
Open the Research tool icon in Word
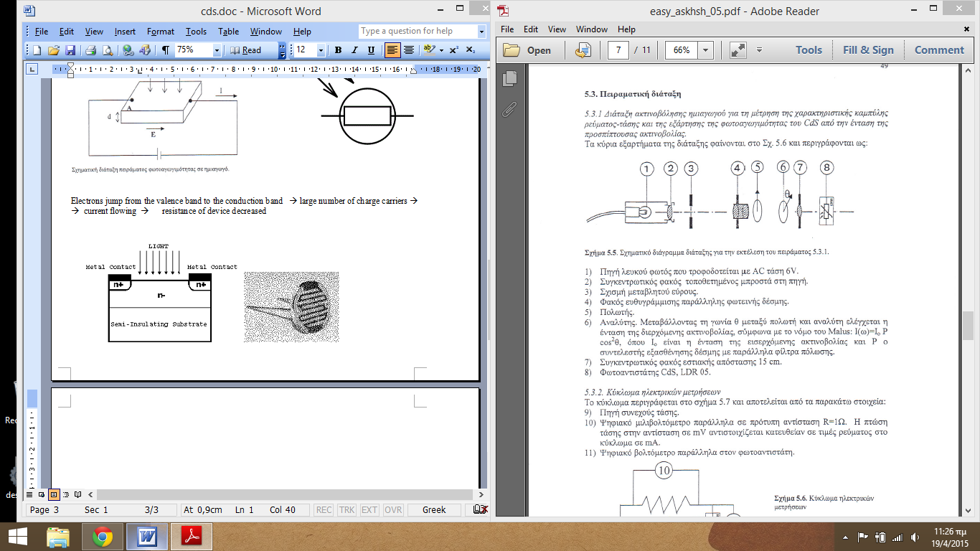(145, 50)
